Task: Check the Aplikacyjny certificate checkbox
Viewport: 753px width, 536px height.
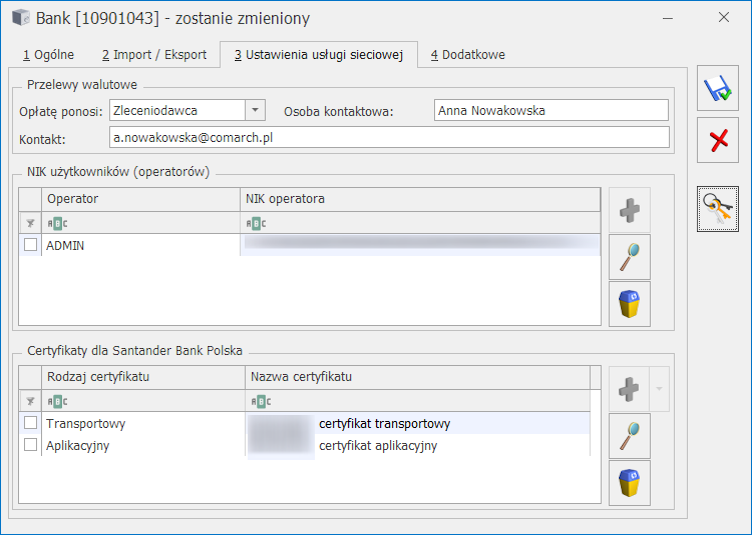Action: (x=31, y=446)
